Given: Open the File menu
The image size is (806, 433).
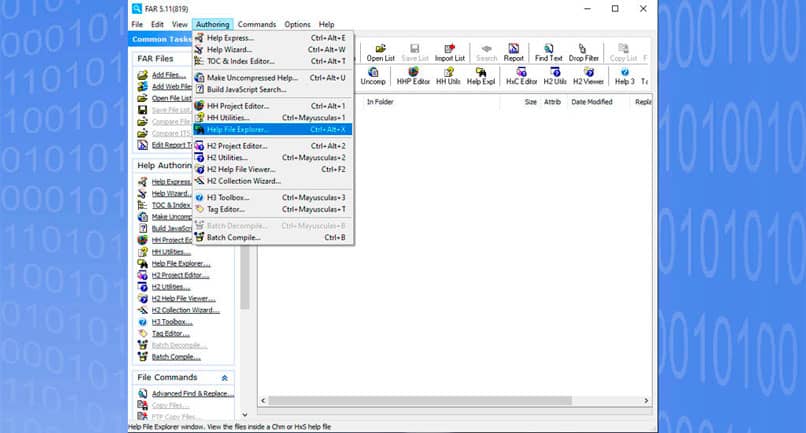Looking at the screenshot, I should coord(137,24).
